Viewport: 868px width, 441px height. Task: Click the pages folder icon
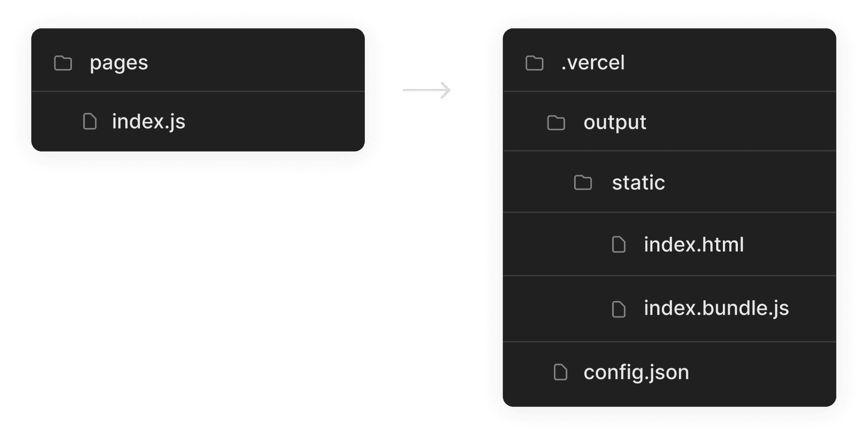click(x=63, y=63)
